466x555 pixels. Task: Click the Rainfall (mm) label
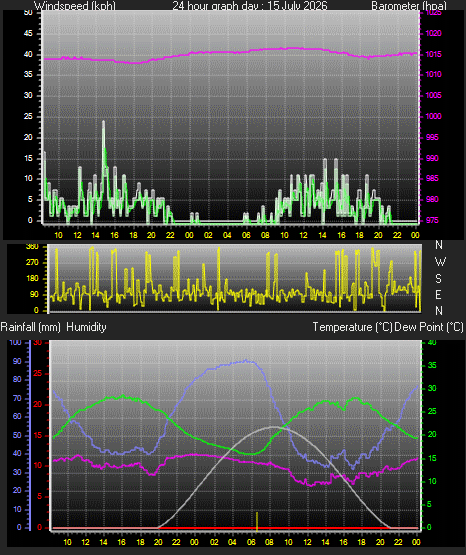[30, 327]
